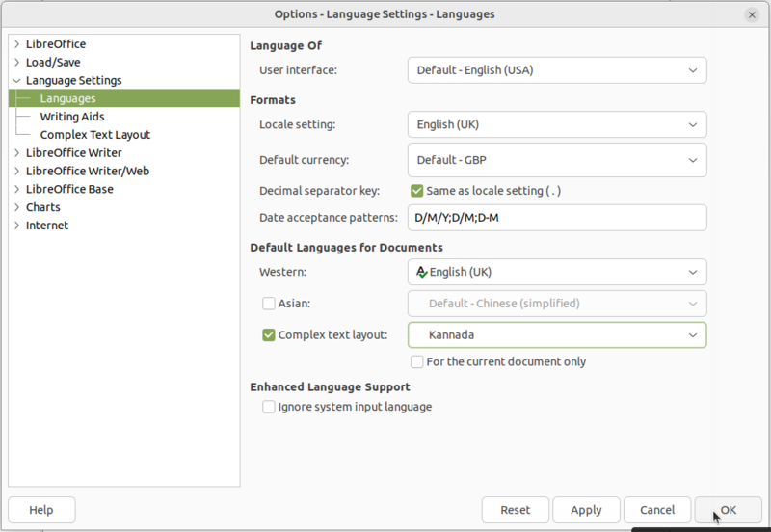Expand the Internet tree node

coord(16,226)
